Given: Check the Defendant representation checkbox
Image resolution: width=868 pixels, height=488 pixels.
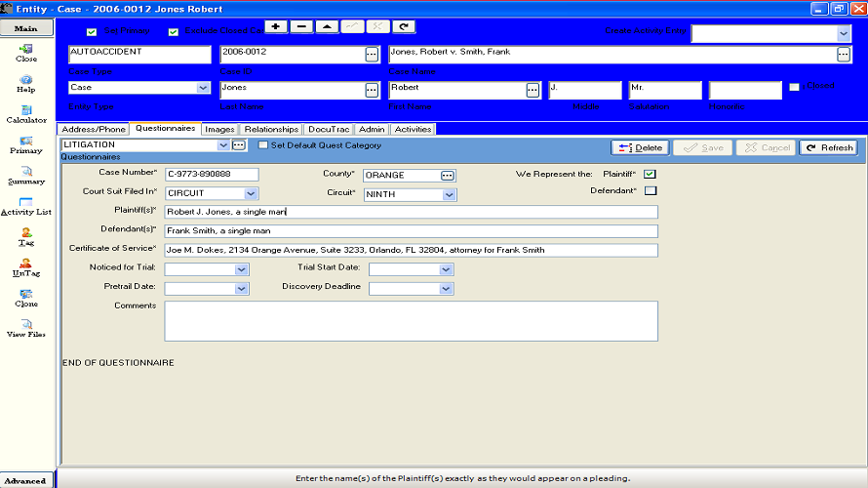Looking at the screenshot, I should (650, 190).
